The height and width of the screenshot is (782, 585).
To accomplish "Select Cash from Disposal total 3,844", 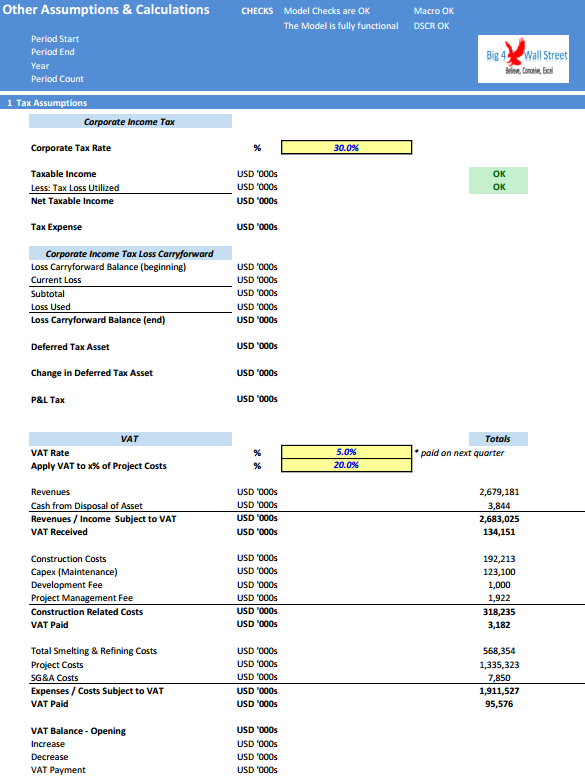I will pos(499,506).
